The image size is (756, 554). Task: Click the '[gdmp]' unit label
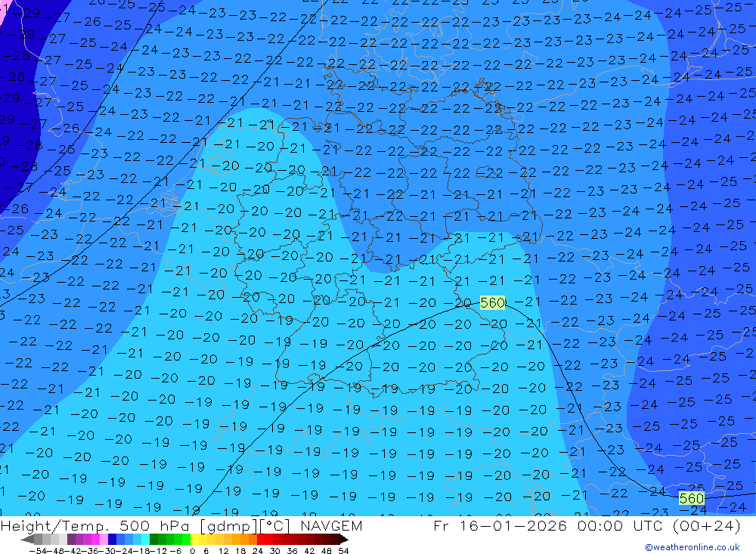pos(229,525)
